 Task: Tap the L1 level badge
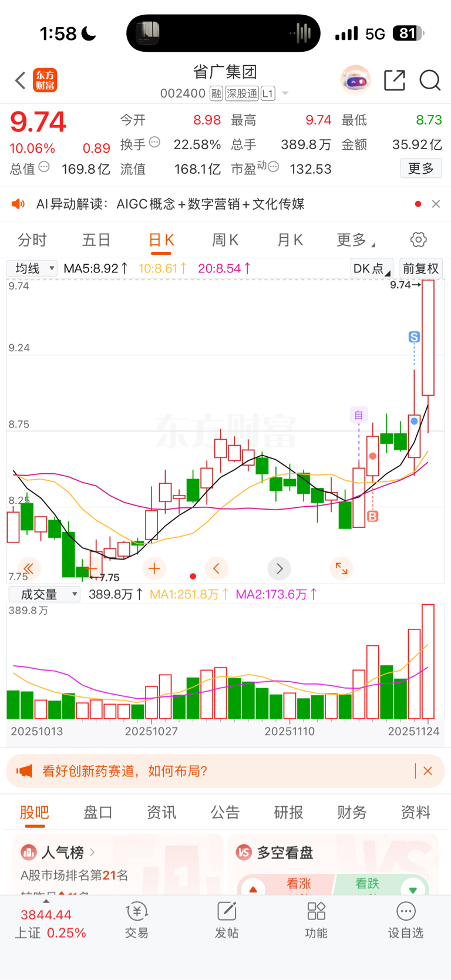[268, 93]
